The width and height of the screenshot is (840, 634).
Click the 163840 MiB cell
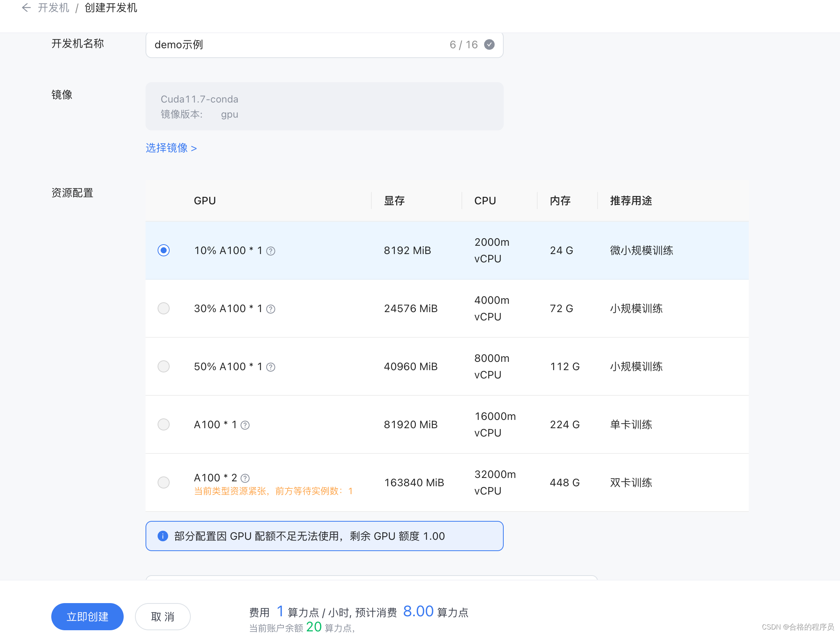coord(414,483)
